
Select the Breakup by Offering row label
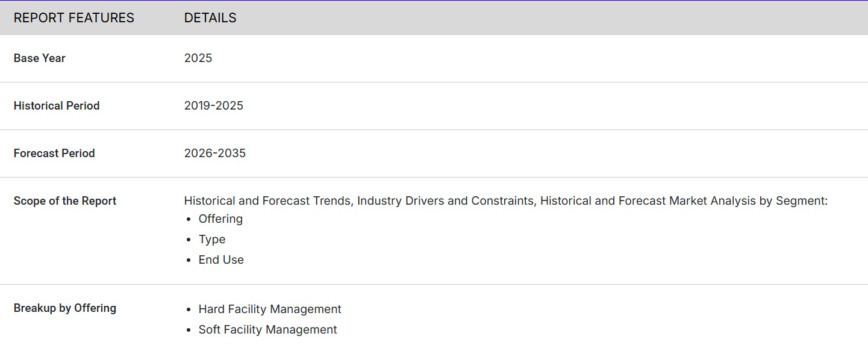point(64,308)
